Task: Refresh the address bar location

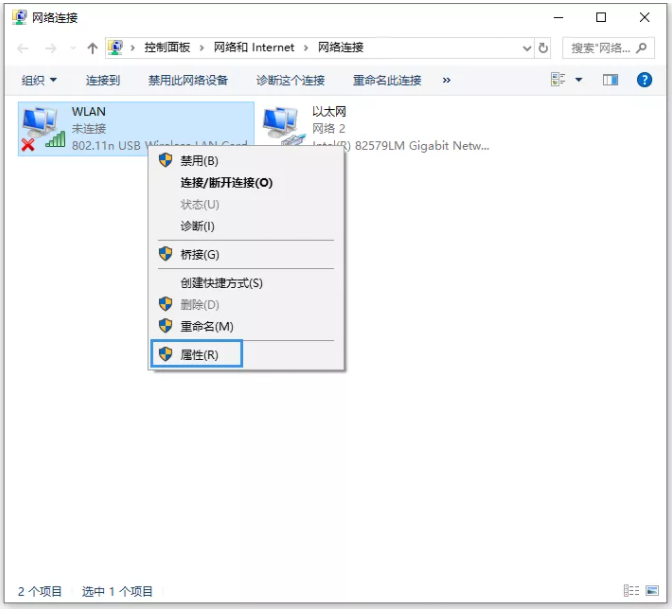Action: tap(543, 48)
